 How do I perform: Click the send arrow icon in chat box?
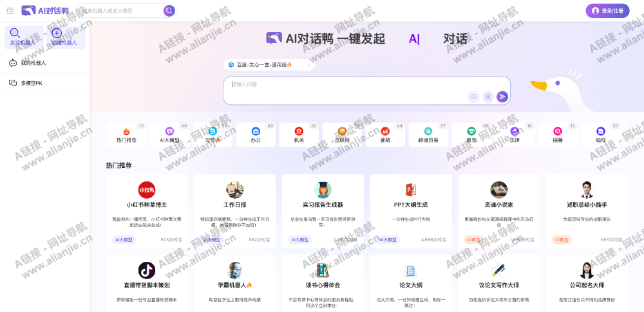(x=502, y=96)
